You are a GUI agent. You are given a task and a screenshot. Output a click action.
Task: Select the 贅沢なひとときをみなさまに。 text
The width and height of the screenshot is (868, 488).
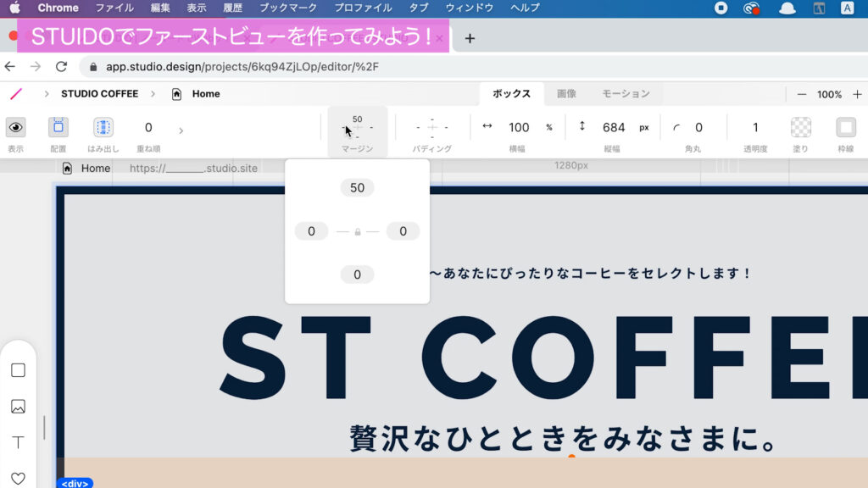click(x=564, y=438)
